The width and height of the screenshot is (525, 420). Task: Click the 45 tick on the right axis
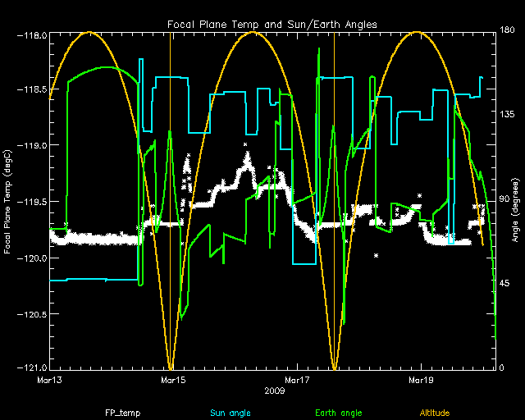click(506, 284)
